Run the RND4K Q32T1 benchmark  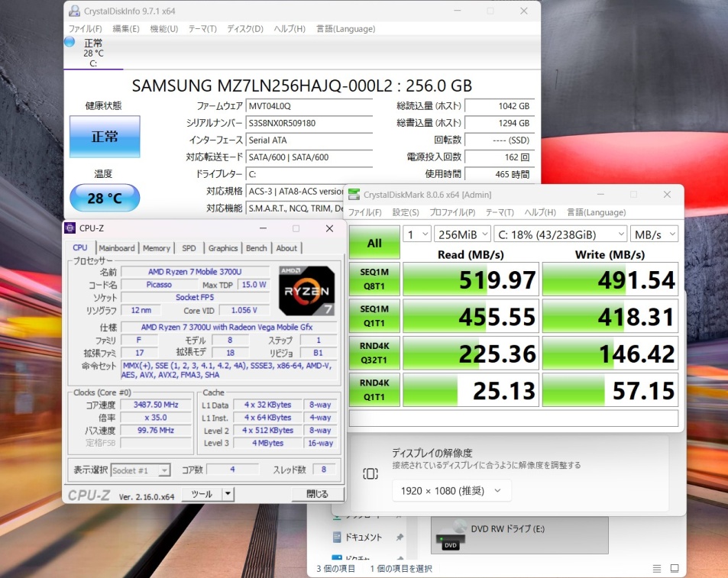point(374,353)
